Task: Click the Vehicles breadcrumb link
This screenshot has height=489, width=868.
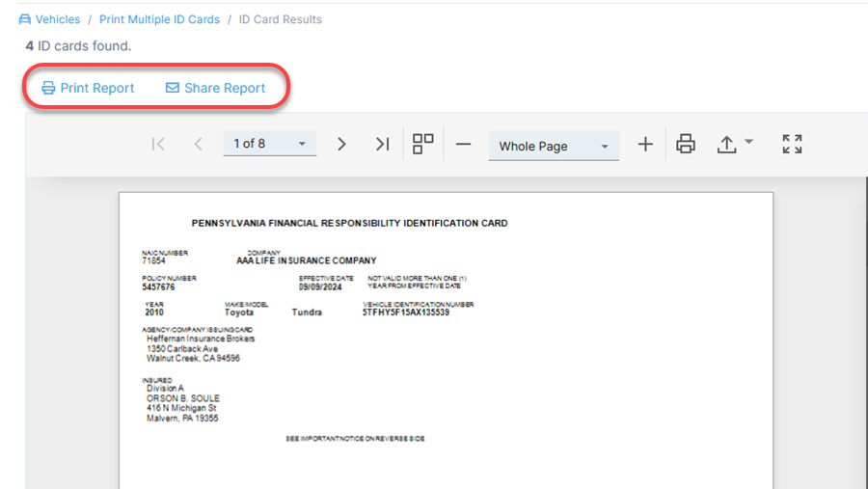Action: click(x=58, y=19)
